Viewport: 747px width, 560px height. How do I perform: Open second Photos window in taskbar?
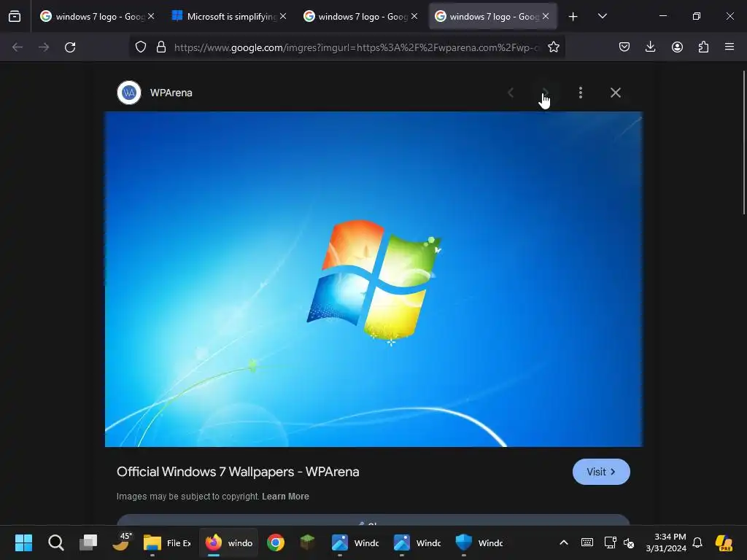coord(417,542)
